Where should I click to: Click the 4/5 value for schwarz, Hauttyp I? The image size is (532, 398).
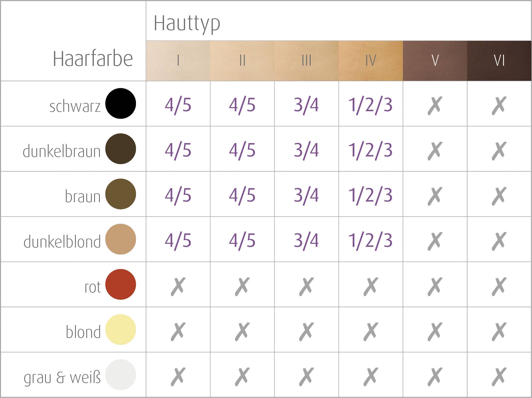tap(178, 105)
